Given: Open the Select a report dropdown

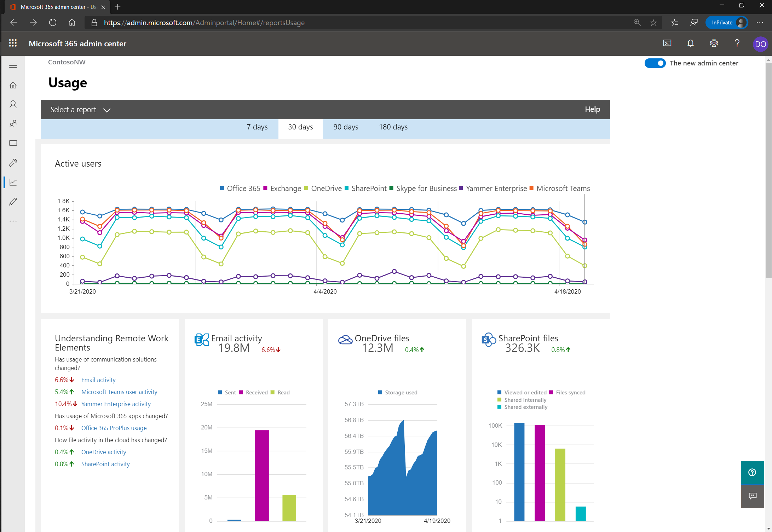Looking at the screenshot, I should coord(81,109).
